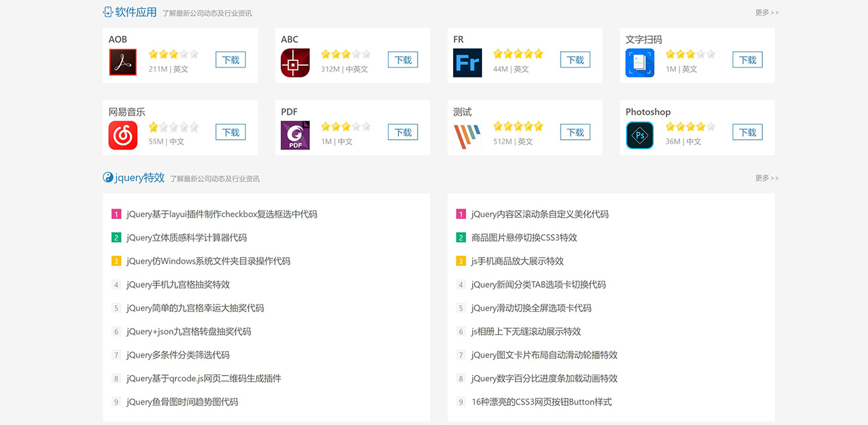Click 下载 on the PDF card
Screen dimensions: 868x425
[402, 132]
